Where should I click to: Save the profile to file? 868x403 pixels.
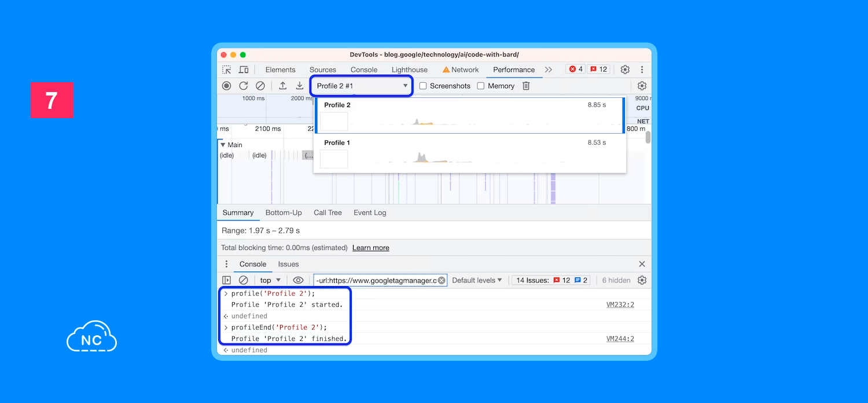pos(300,86)
